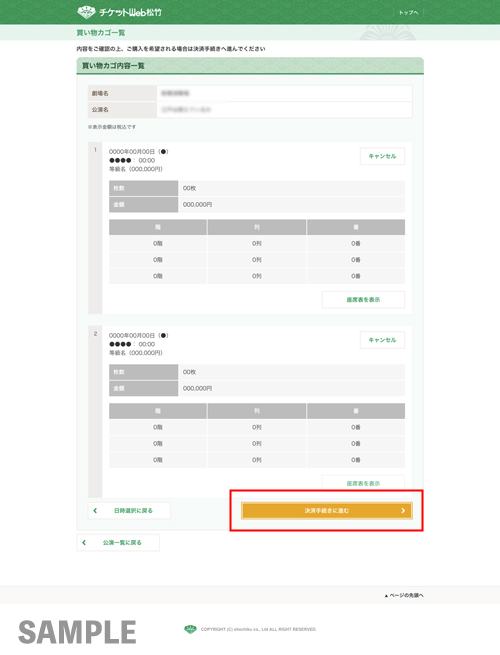Show seat chart for first item
500x655 pixels.
(x=363, y=300)
